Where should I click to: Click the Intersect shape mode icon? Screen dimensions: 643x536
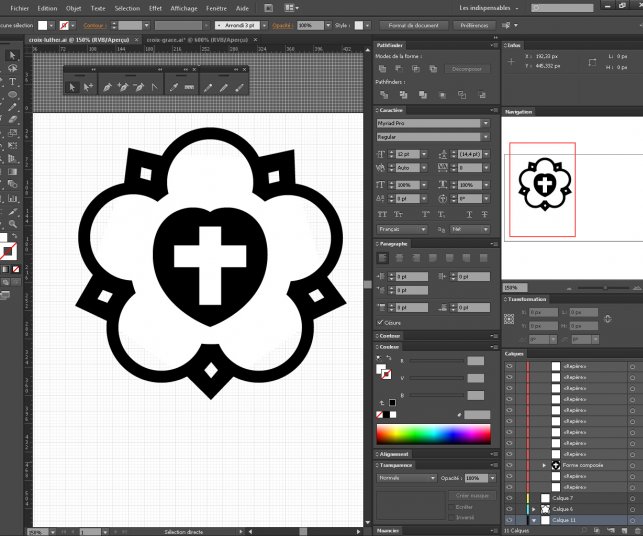[415, 69]
